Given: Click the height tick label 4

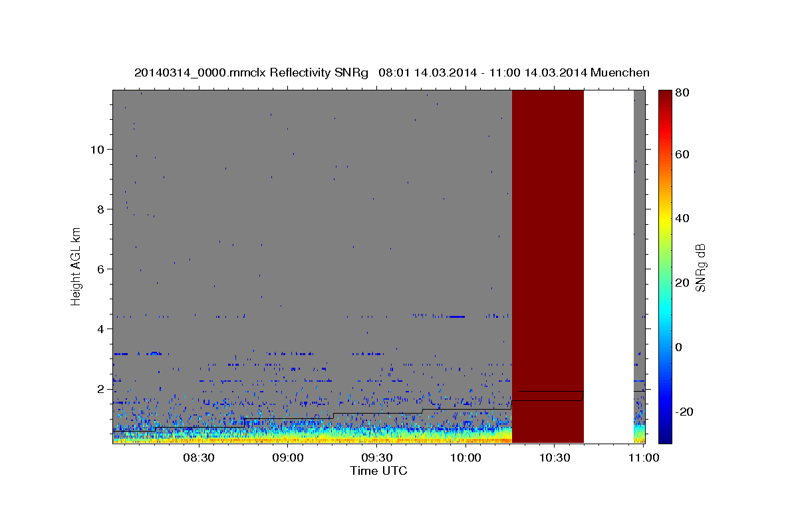Looking at the screenshot, I should coord(101,329).
